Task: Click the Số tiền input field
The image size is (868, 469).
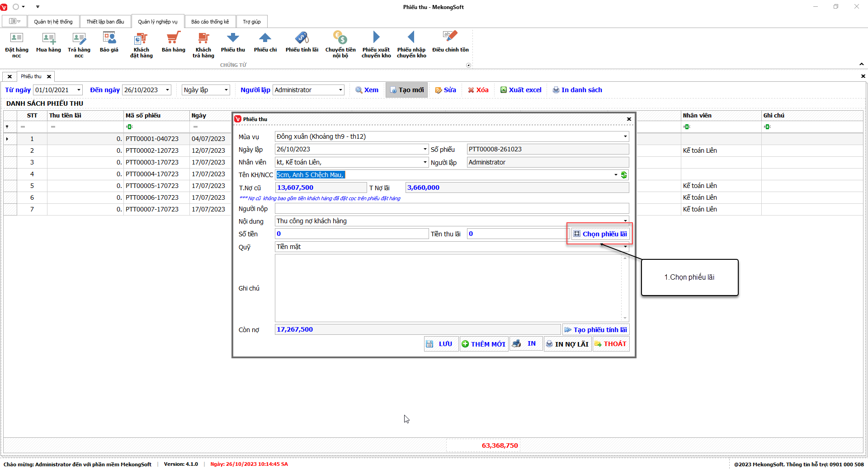Action: pyautogui.click(x=351, y=234)
